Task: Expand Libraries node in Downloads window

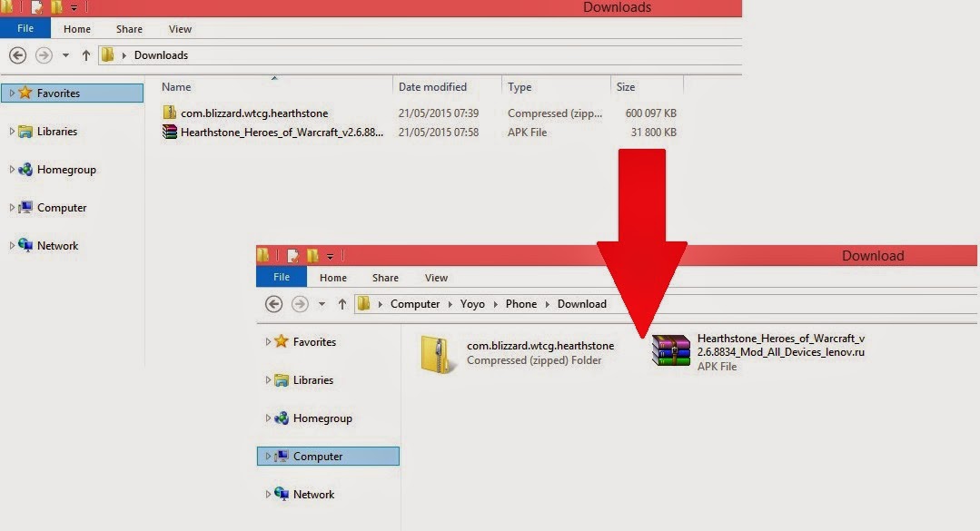Action: [11, 132]
